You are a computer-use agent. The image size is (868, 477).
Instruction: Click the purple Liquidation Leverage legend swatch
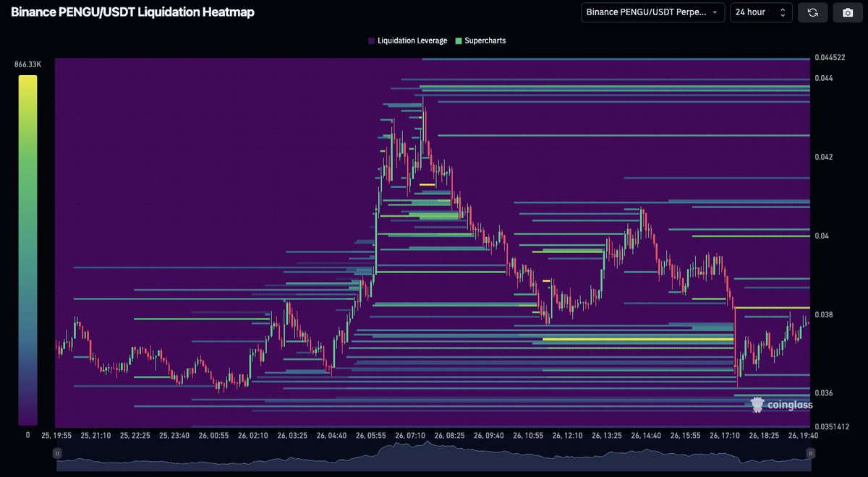click(x=372, y=41)
